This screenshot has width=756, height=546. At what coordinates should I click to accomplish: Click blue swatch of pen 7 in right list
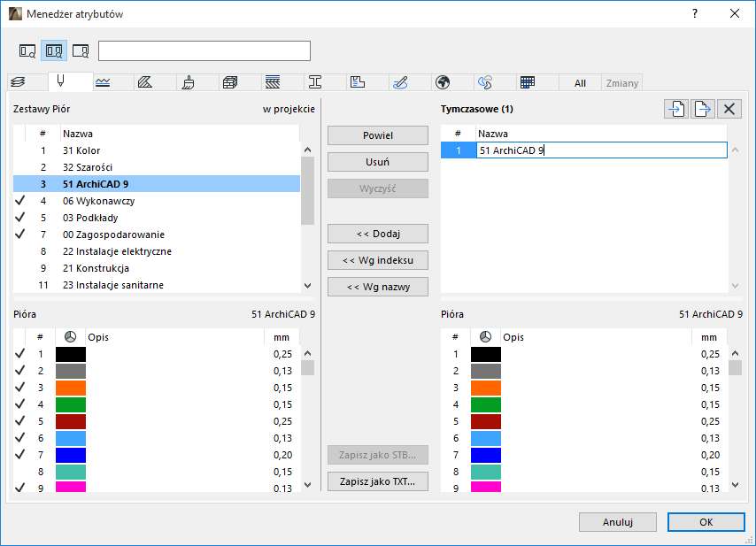486,455
